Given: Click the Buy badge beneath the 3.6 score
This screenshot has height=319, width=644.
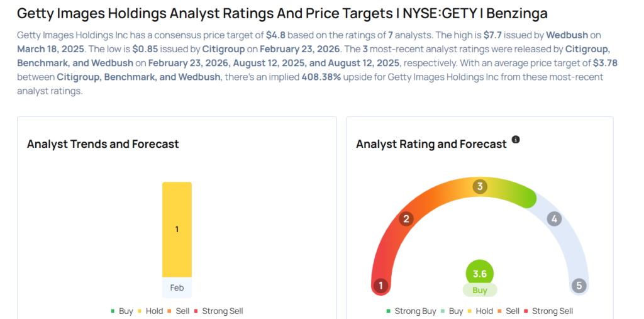Looking at the screenshot, I should (x=480, y=291).
